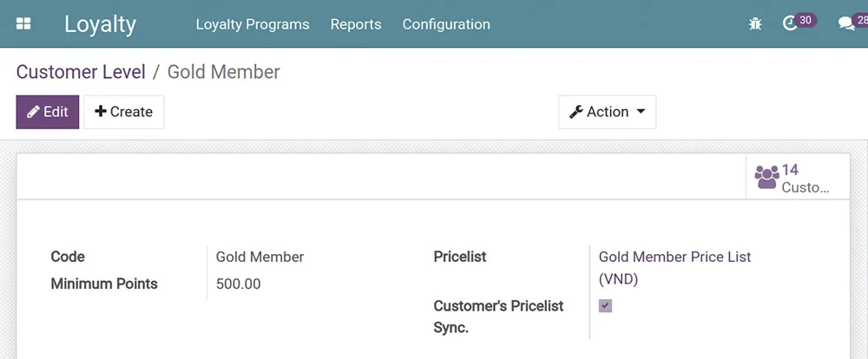The image size is (868, 359).
Task: Click the plus icon on Create
Action: pyautogui.click(x=101, y=112)
